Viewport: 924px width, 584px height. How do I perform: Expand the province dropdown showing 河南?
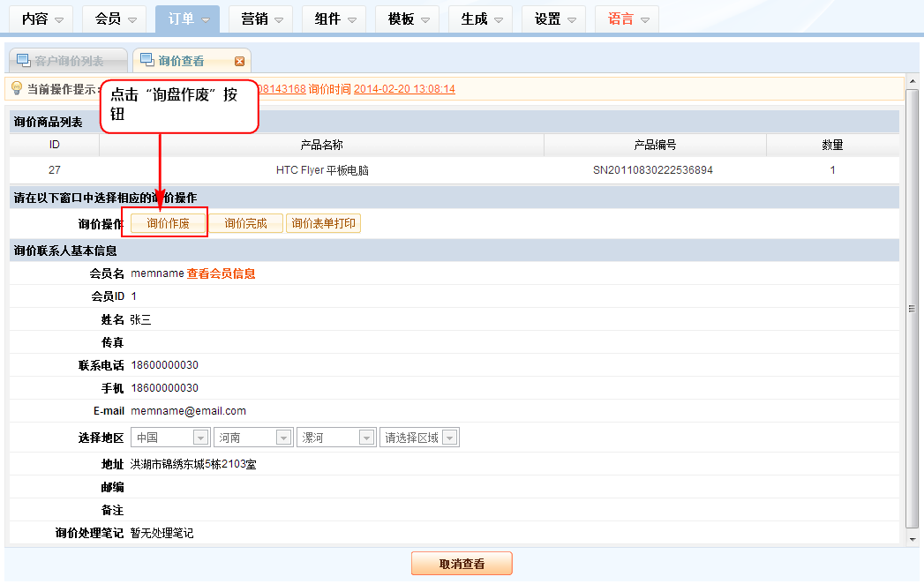click(x=283, y=438)
